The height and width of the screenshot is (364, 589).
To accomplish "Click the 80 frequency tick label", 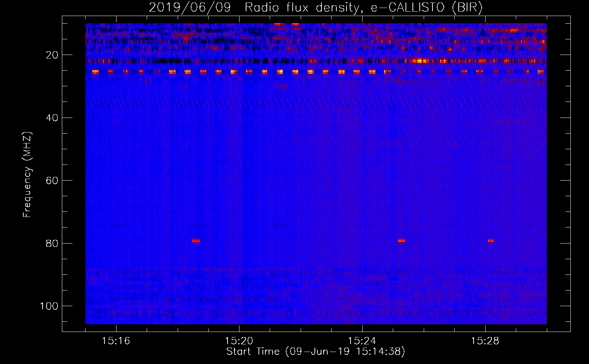I will point(52,244).
